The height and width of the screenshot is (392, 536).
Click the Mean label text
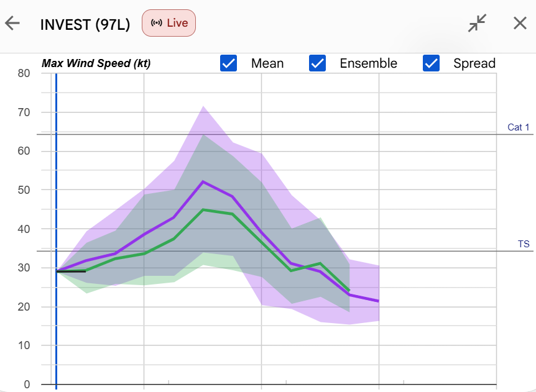click(267, 63)
